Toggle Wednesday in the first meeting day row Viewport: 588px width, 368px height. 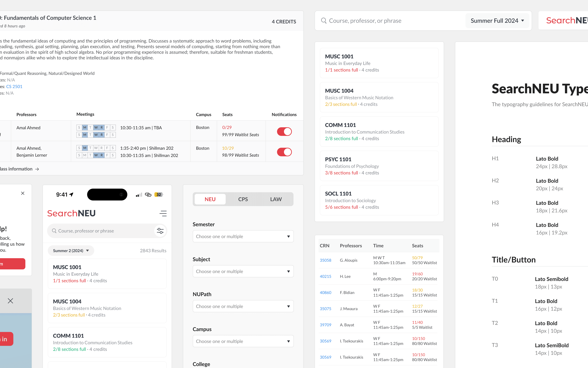point(96,128)
